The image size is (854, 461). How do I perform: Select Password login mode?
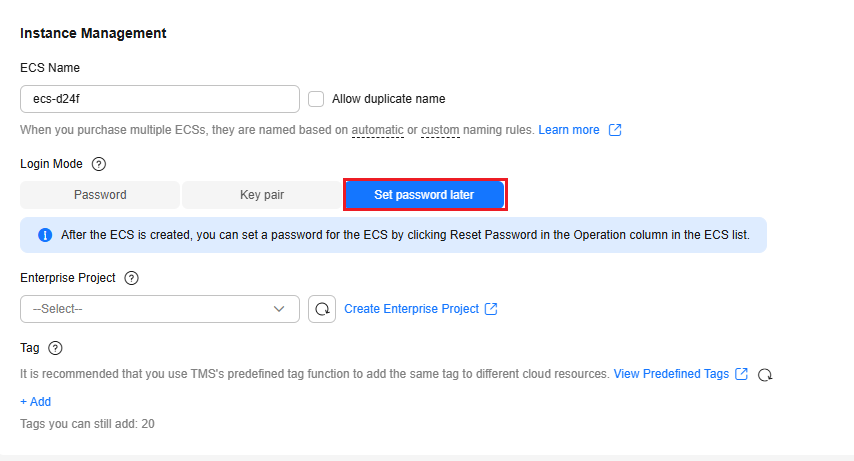coord(100,195)
